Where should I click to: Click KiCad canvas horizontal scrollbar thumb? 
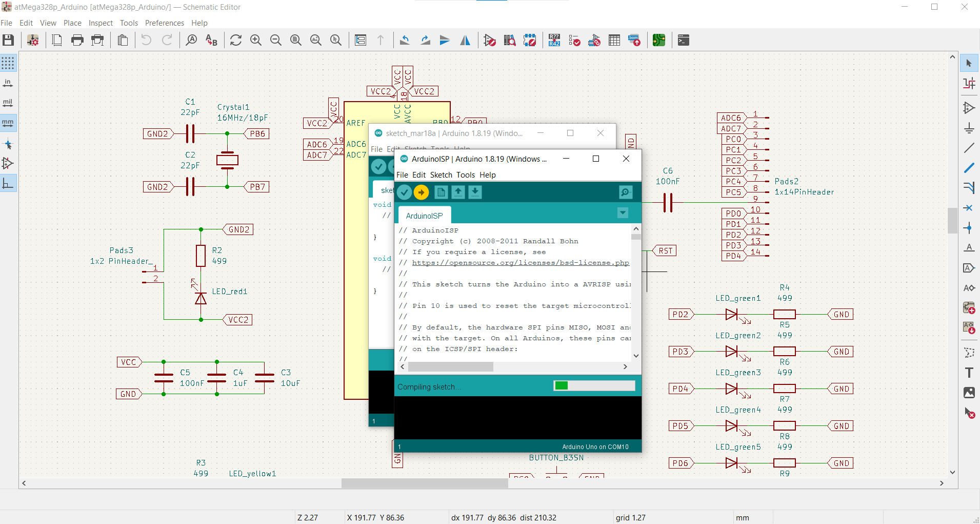[x=425, y=483]
